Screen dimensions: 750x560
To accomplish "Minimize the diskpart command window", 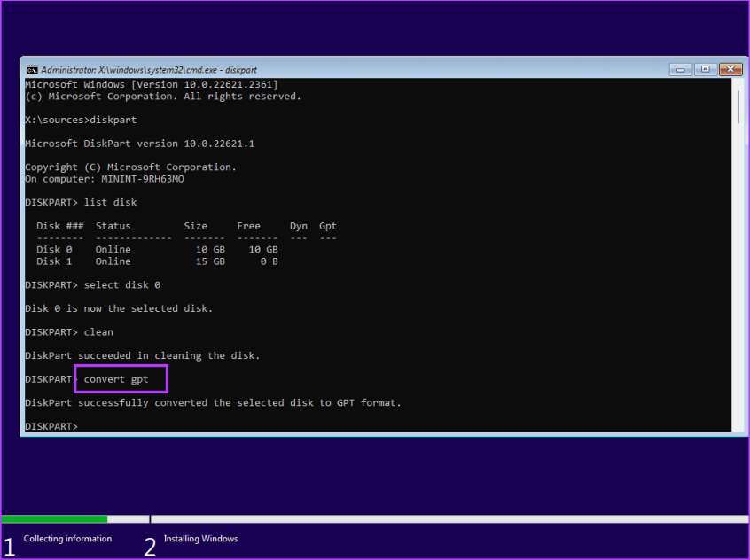I will [682, 69].
